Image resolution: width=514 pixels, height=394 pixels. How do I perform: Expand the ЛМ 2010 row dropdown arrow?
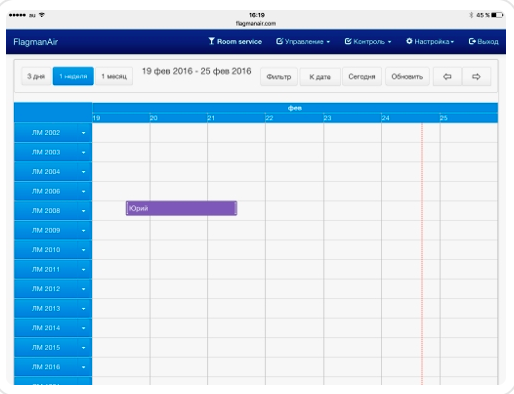pyautogui.click(x=84, y=250)
